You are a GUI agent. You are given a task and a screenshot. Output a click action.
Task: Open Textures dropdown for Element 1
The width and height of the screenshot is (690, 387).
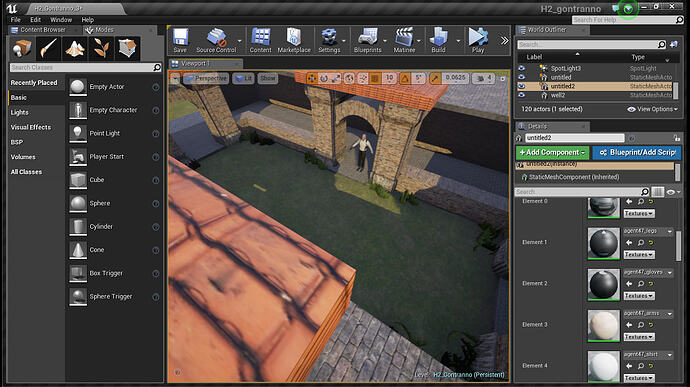(x=639, y=254)
